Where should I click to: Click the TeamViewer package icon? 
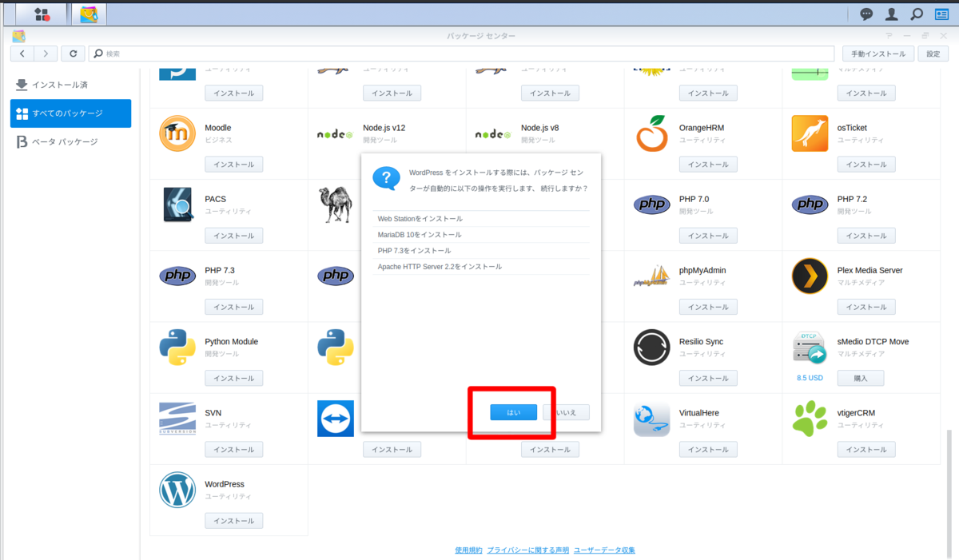[x=336, y=419]
